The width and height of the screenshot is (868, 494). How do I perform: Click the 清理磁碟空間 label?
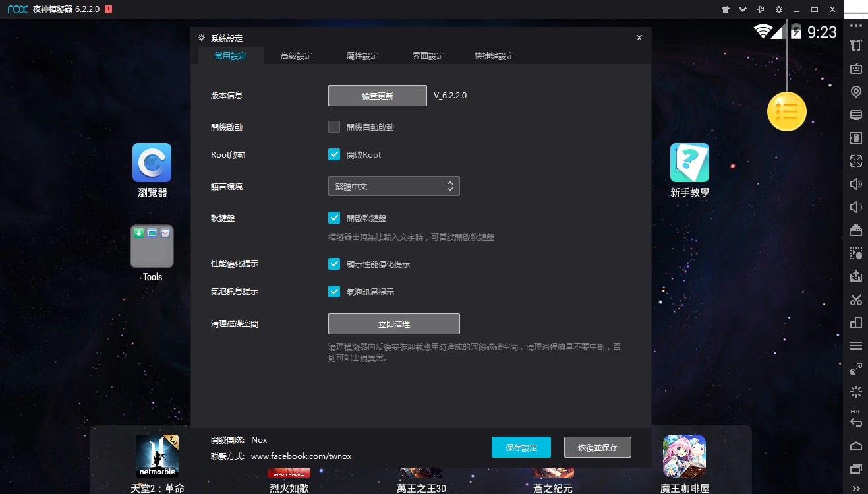235,324
